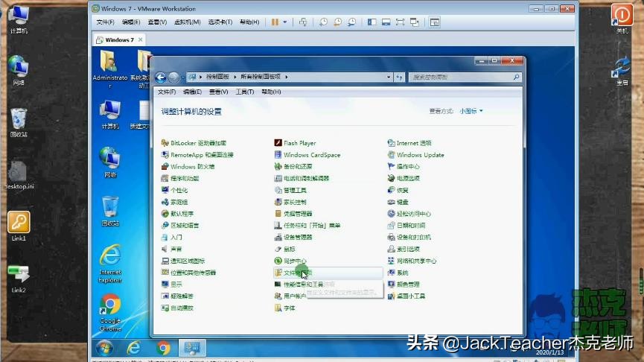Open 家长控制 item
644x362 pixels.
[290, 202]
